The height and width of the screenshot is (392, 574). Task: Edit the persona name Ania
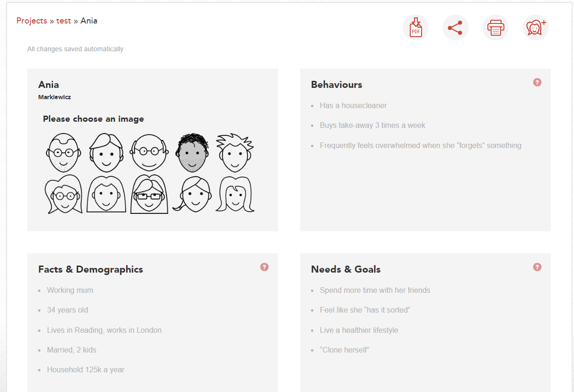point(48,85)
